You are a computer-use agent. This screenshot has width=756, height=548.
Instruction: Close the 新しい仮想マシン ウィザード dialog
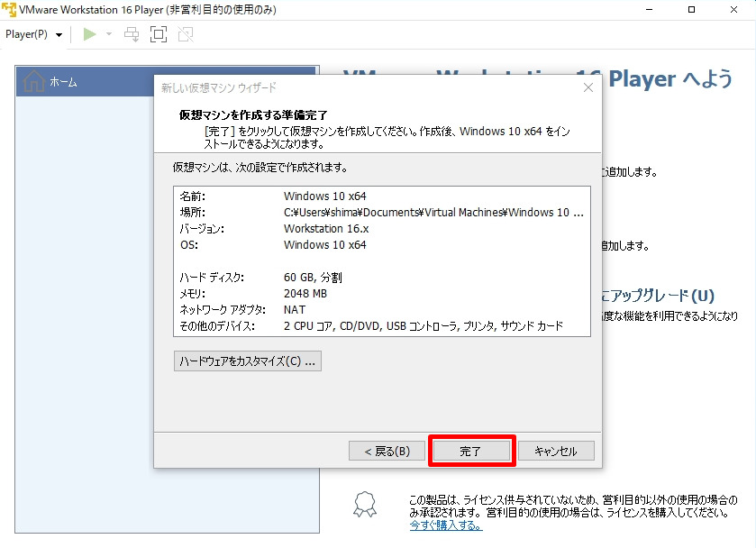pyautogui.click(x=588, y=87)
